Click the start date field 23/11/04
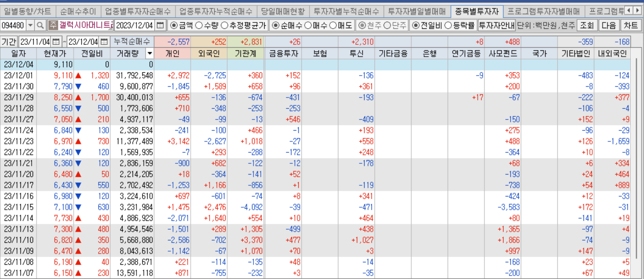The height and width of the screenshot is (279, 644). [x=35, y=42]
